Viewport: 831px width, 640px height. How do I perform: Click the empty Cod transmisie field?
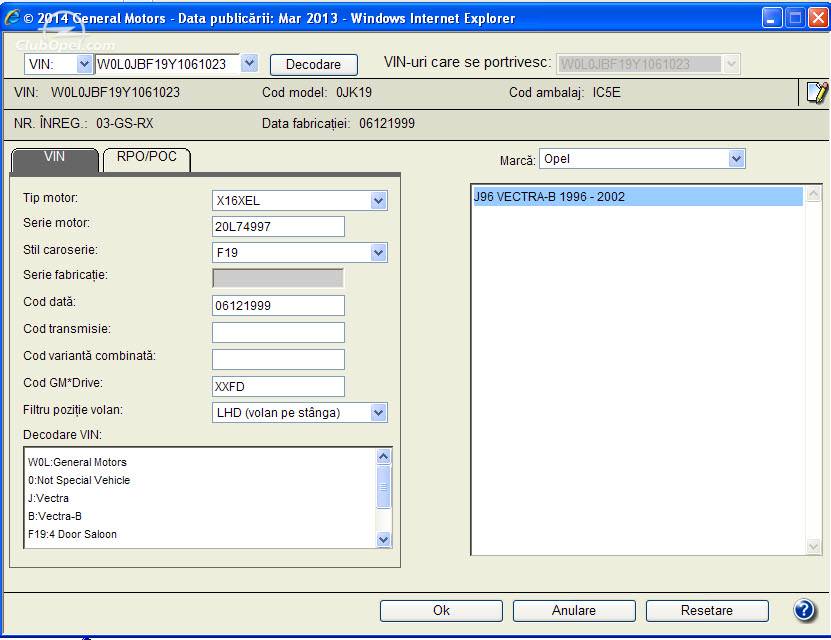[x=278, y=333]
